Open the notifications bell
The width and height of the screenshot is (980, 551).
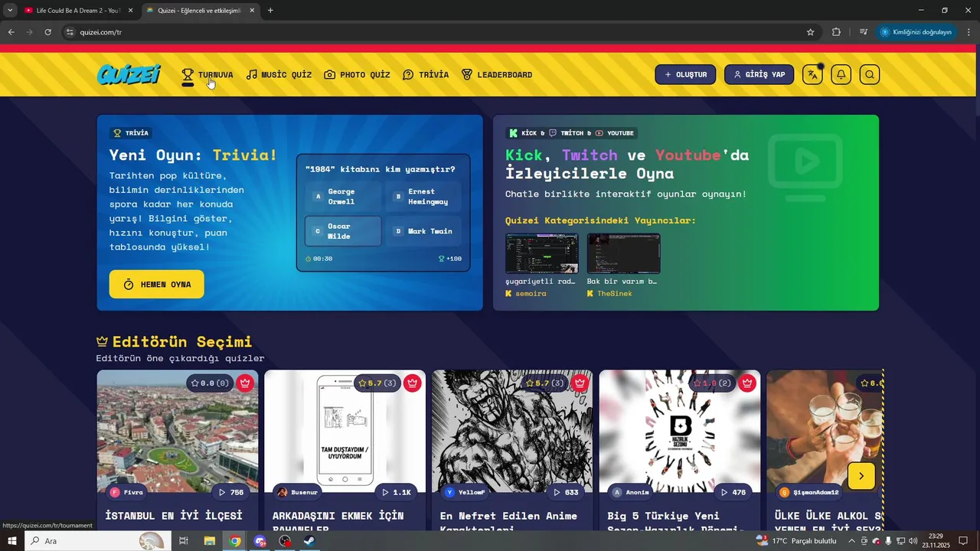click(x=841, y=74)
